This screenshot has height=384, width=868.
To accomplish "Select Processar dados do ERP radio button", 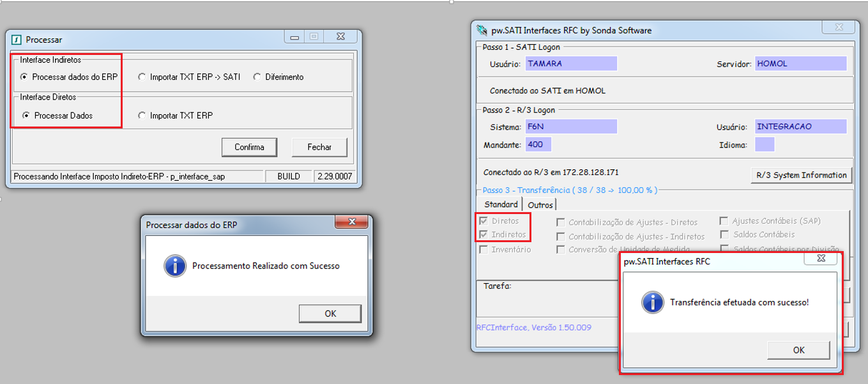I will click(x=24, y=77).
